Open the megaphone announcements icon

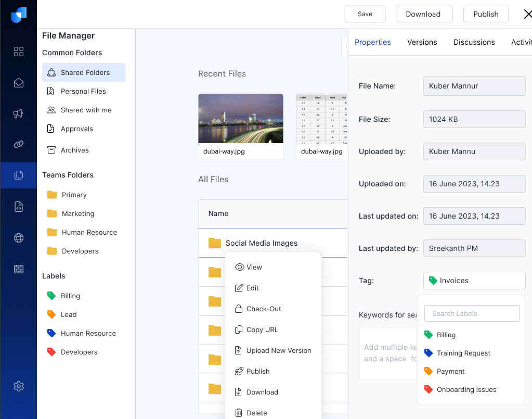pos(19,113)
